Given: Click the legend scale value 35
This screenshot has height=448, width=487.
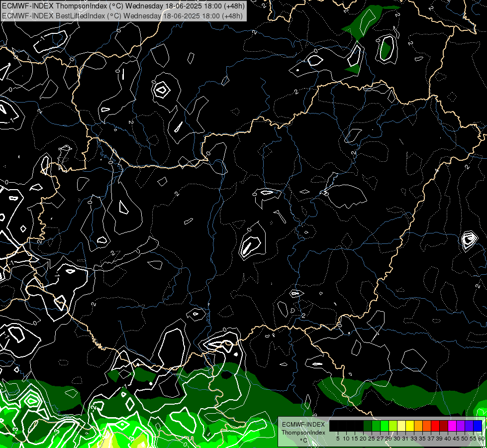Looking at the screenshot, I should pos(422,439).
